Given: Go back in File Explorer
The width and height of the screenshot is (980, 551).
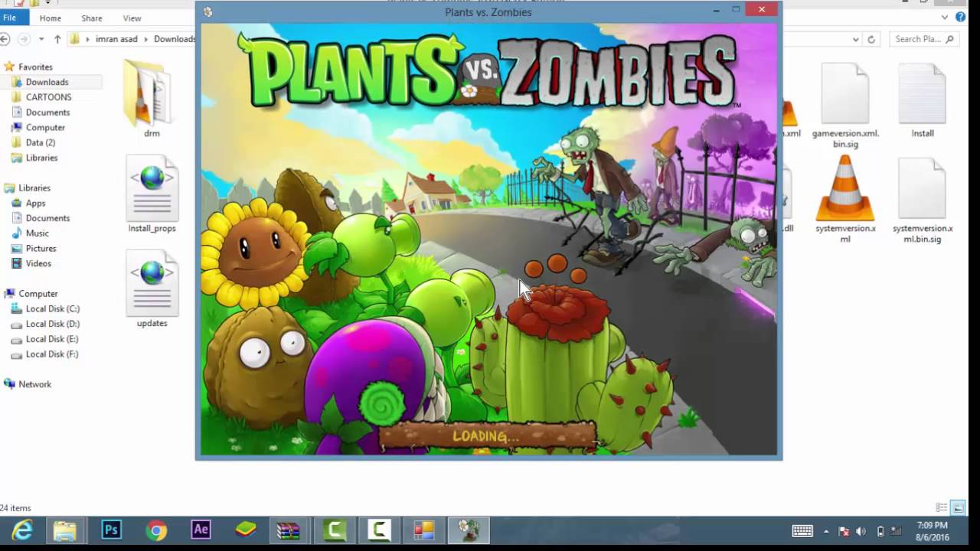Looking at the screenshot, I should (x=5, y=39).
